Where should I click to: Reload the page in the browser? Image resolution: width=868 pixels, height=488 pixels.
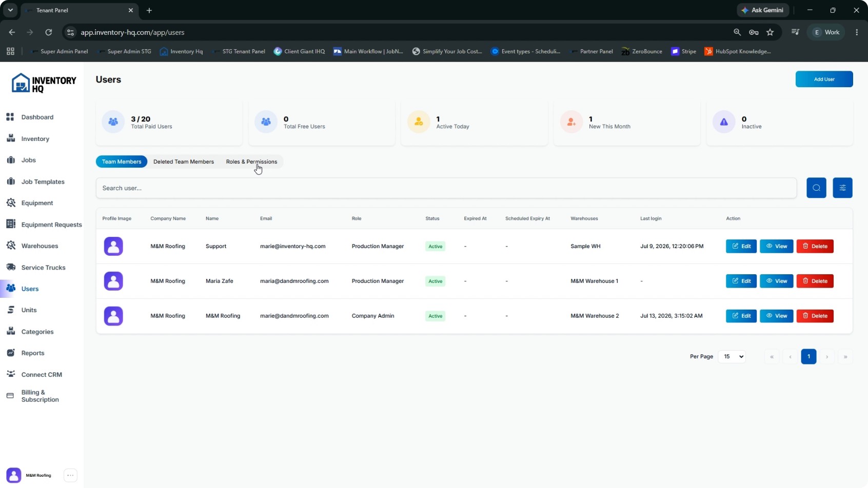coord(49,32)
